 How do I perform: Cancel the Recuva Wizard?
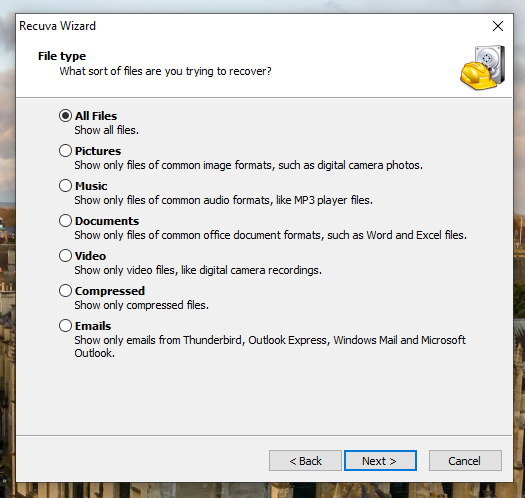(x=465, y=461)
